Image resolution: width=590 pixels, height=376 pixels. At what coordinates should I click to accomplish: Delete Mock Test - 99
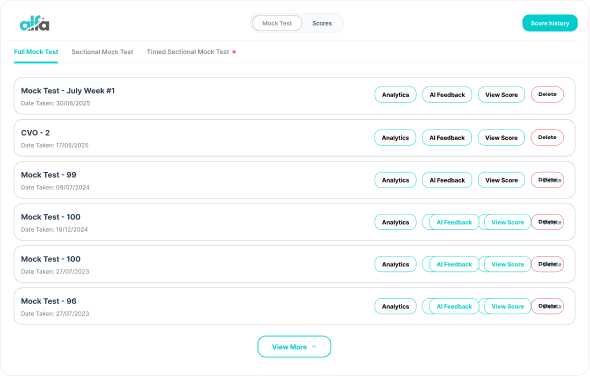[x=547, y=180]
